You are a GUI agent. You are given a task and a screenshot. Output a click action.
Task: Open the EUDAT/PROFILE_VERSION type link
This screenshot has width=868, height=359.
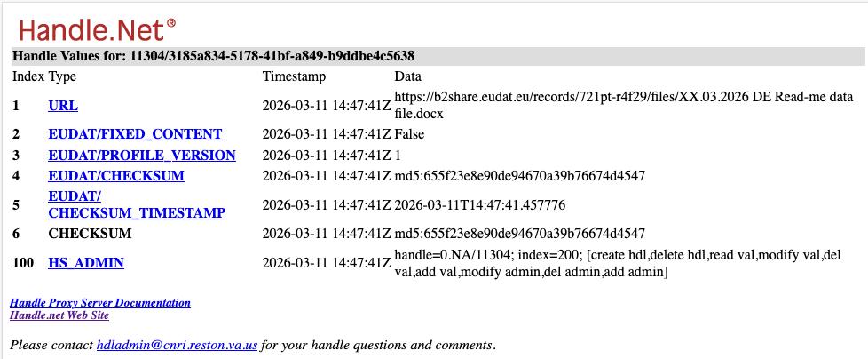[x=142, y=156]
